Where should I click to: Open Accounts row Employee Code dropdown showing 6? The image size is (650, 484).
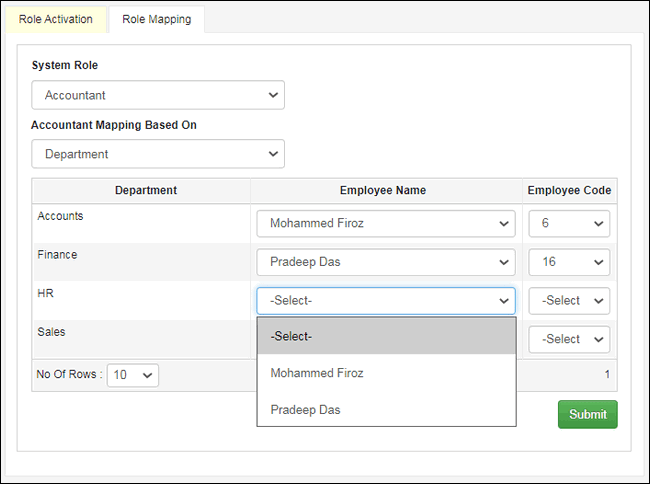pyautogui.click(x=569, y=223)
